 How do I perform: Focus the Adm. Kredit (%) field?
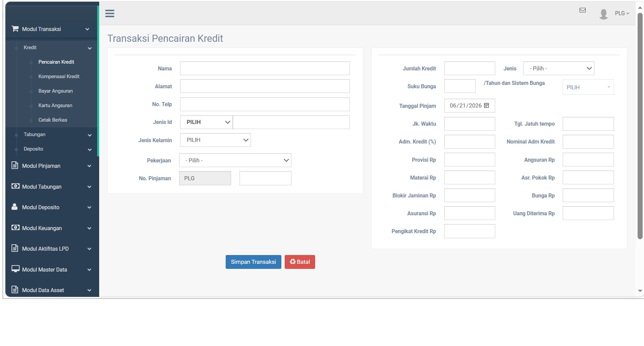pos(470,141)
